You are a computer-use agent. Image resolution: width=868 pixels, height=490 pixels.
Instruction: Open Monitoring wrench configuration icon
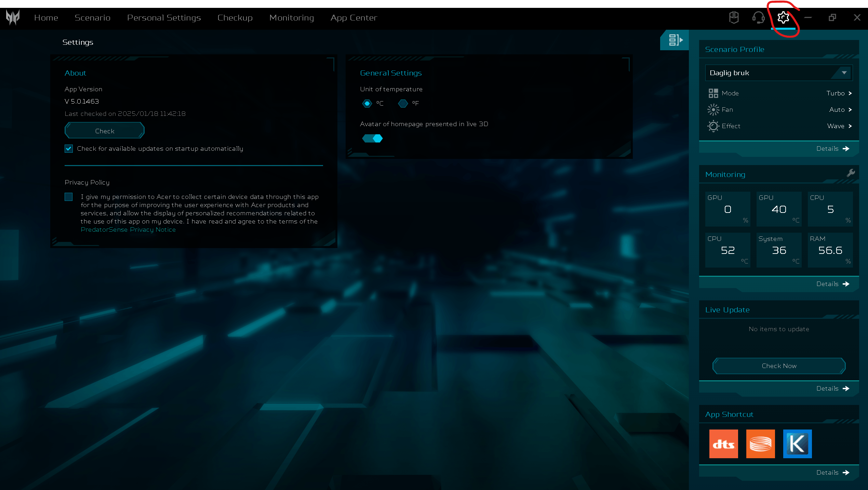(851, 173)
